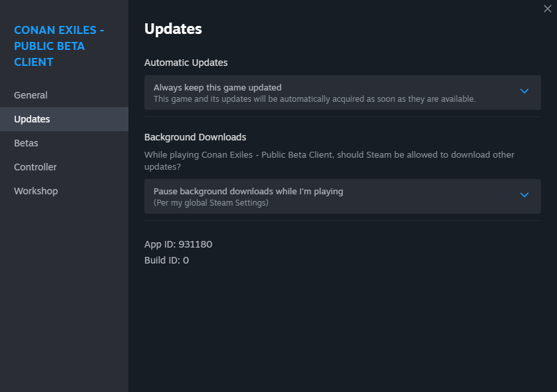
Task: Open the 'Always keep this game updated' dropdown
Action: pos(333,93)
